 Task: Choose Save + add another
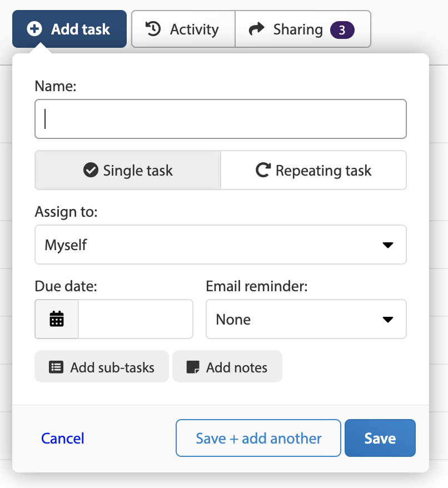pos(258,438)
